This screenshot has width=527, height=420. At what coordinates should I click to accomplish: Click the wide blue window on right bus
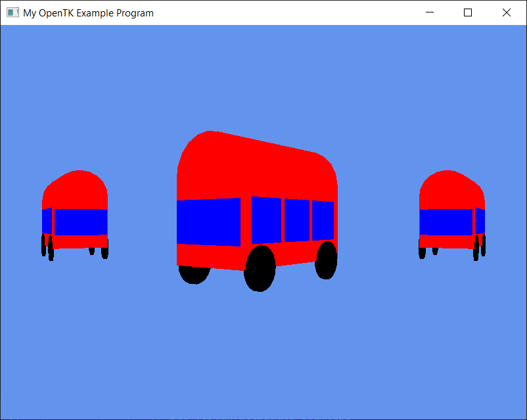(446, 222)
